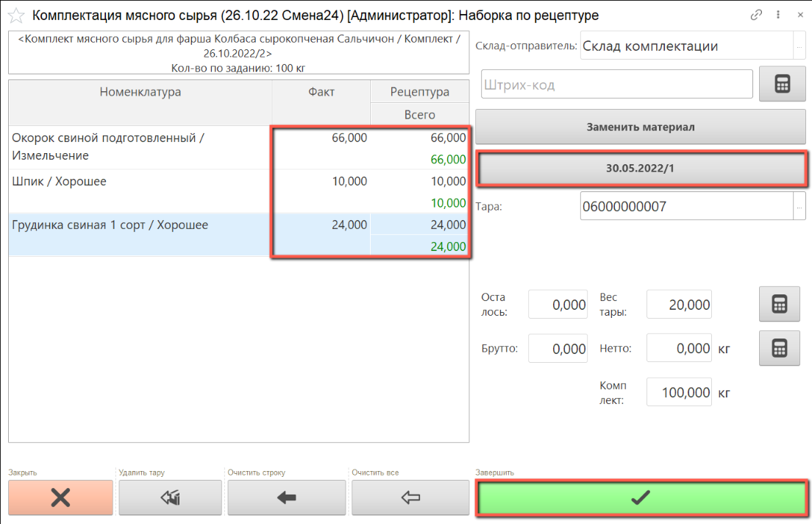Click the Номенклатура column header

click(x=140, y=92)
